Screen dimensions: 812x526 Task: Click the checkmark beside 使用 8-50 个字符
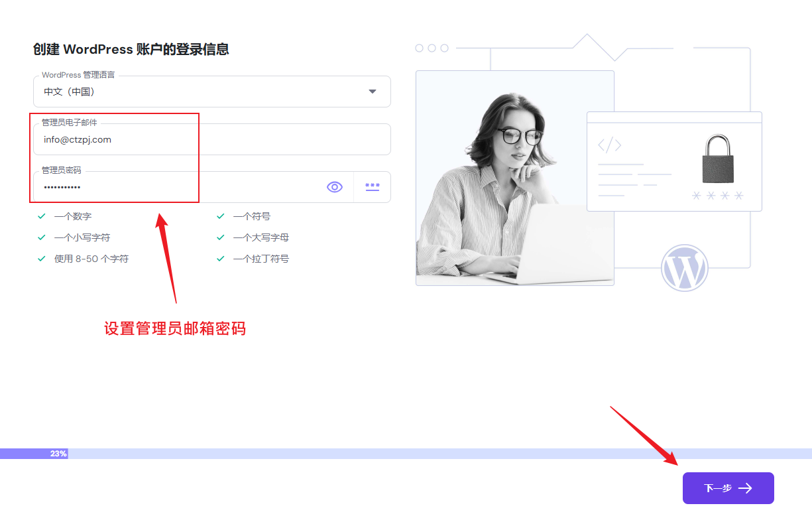pos(42,259)
